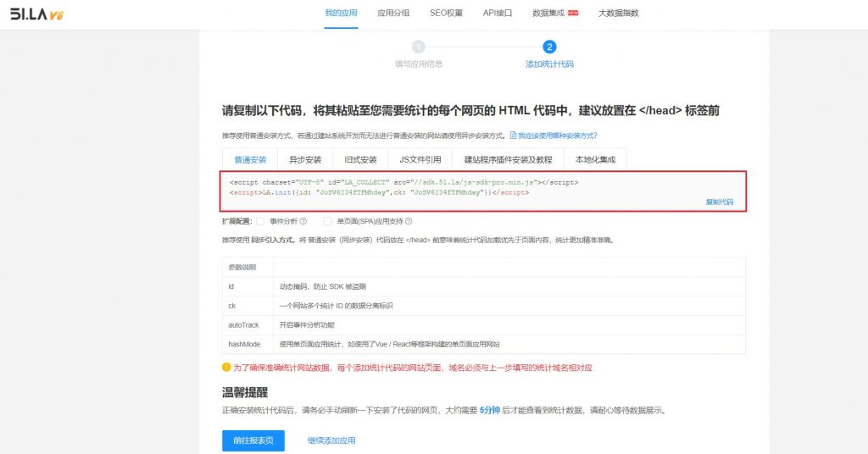Click the 动态掩码,防止 SDK 被盗刷 description

coord(323,286)
